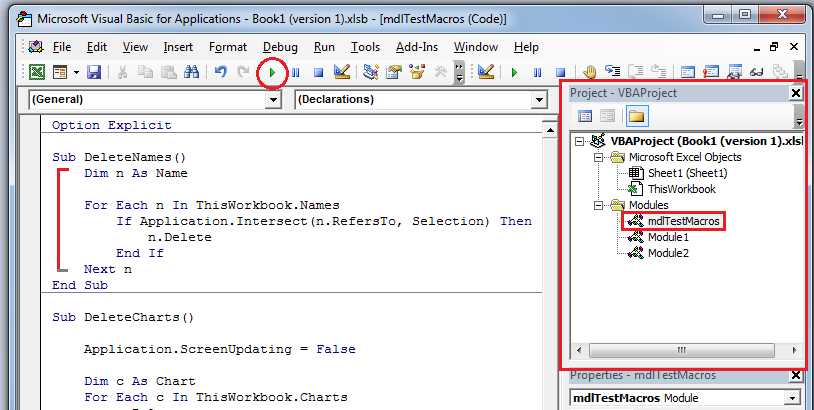
Task: Select the mdlTestMacros module
Action: point(683,221)
